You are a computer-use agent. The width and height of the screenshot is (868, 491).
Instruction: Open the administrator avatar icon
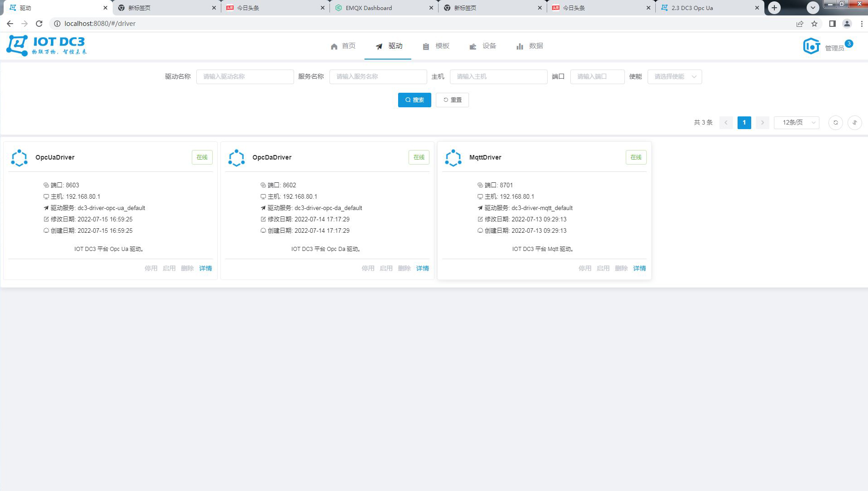click(811, 46)
